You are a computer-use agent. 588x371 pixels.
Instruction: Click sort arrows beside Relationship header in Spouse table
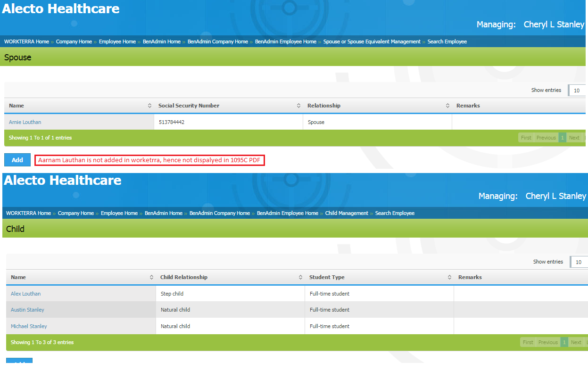tap(448, 106)
